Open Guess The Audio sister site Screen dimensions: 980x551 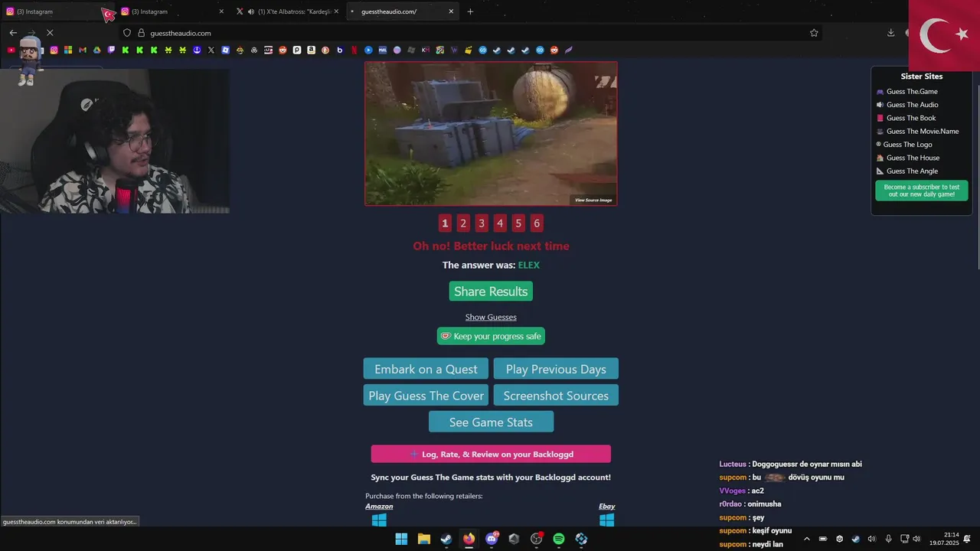coord(912,105)
